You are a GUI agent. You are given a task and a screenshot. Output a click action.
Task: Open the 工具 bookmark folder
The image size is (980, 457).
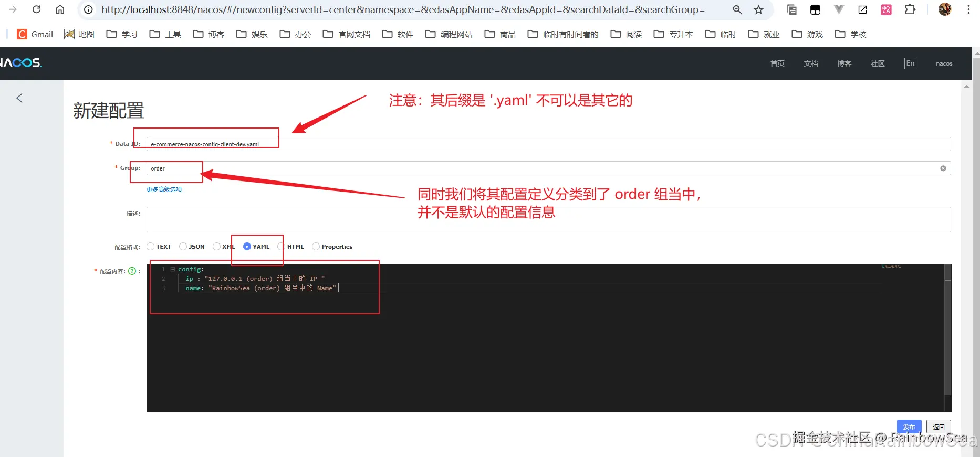(165, 34)
